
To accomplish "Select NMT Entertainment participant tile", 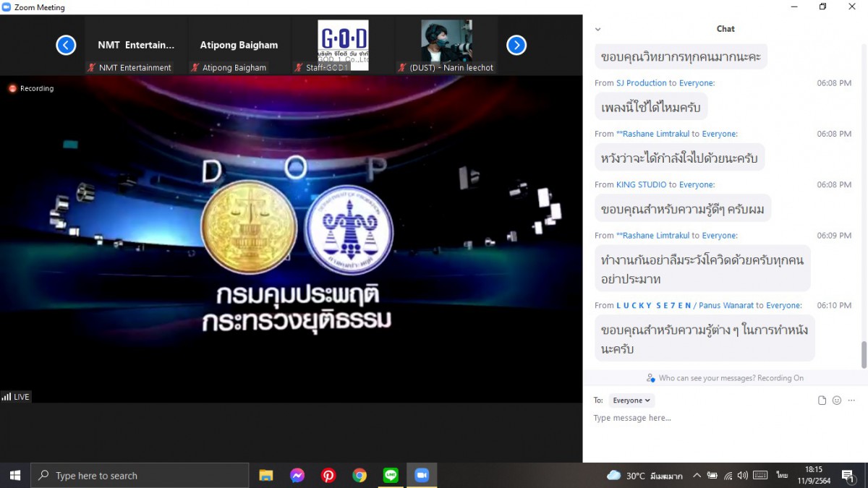I will [136, 46].
